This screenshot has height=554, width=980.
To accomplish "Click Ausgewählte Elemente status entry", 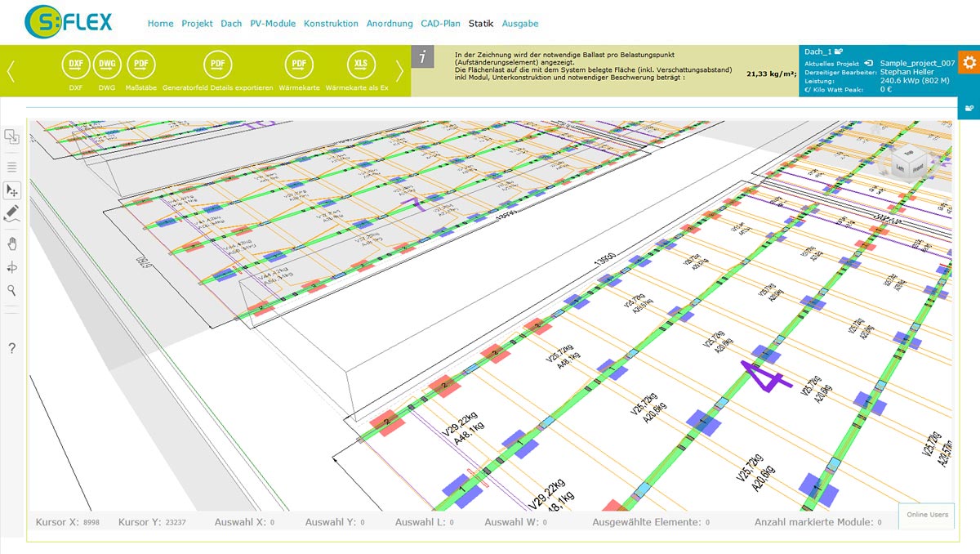I will click(650, 521).
